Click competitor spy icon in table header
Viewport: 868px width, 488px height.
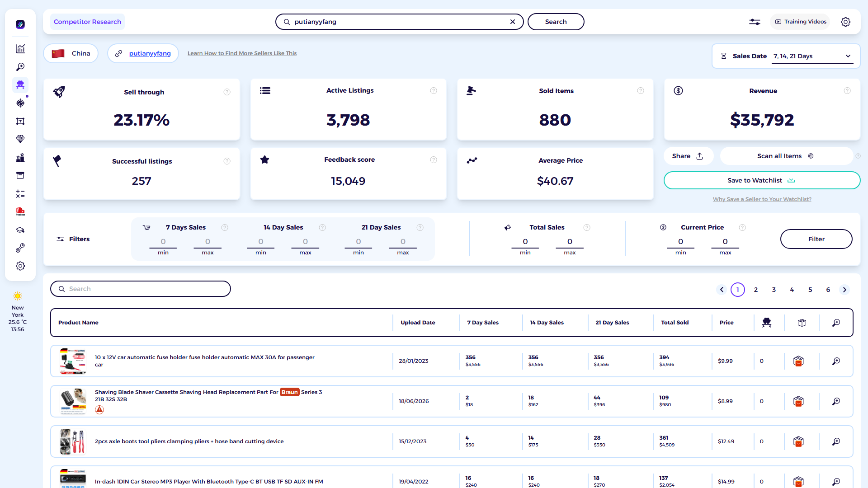(x=767, y=323)
